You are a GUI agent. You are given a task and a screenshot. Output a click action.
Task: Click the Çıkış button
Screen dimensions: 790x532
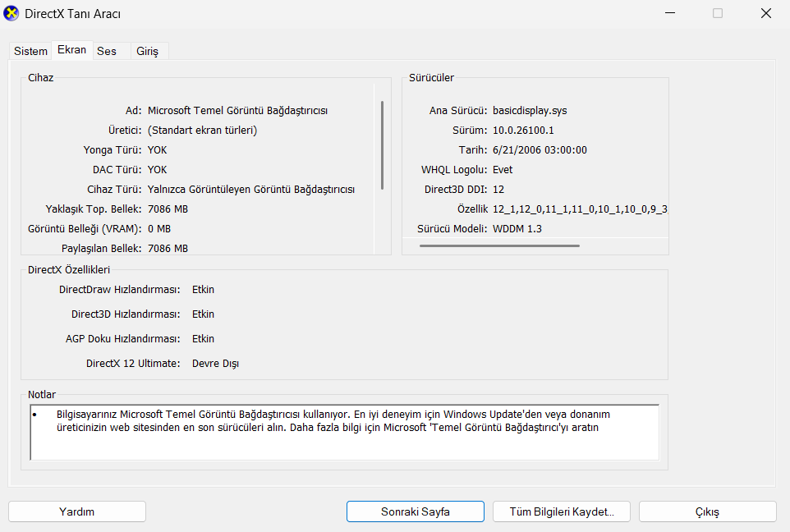tap(707, 511)
